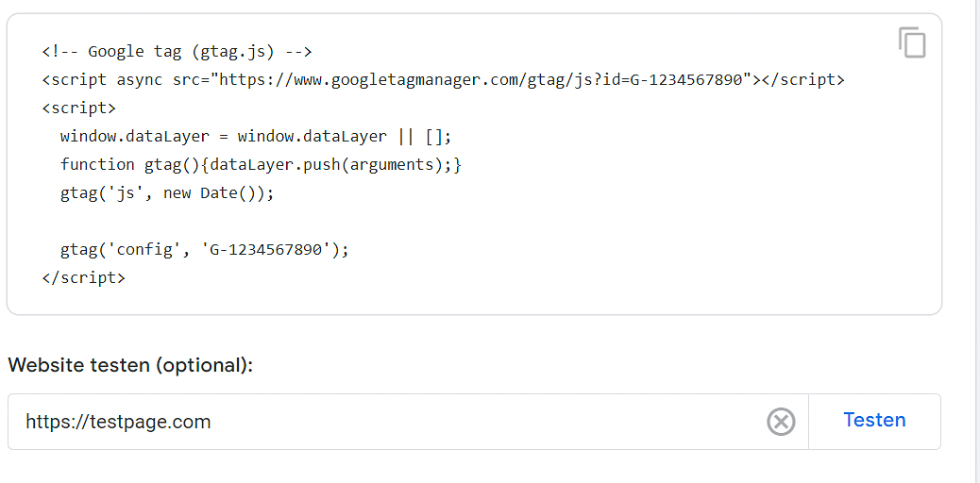This screenshot has height=483, width=980.
Task: Click the Testen button
Action: [x=874, y=421]
